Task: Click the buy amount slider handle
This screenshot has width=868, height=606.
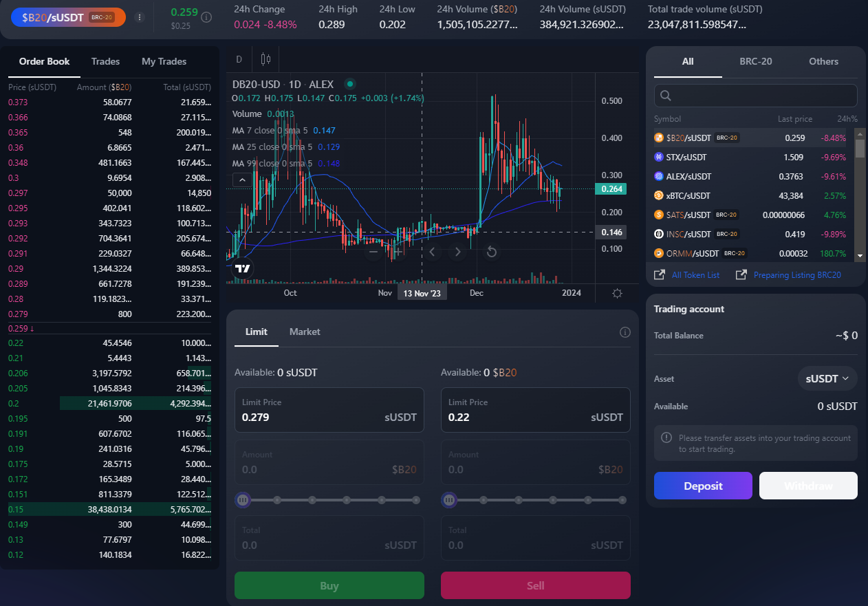Action: [x=242, y=500]
